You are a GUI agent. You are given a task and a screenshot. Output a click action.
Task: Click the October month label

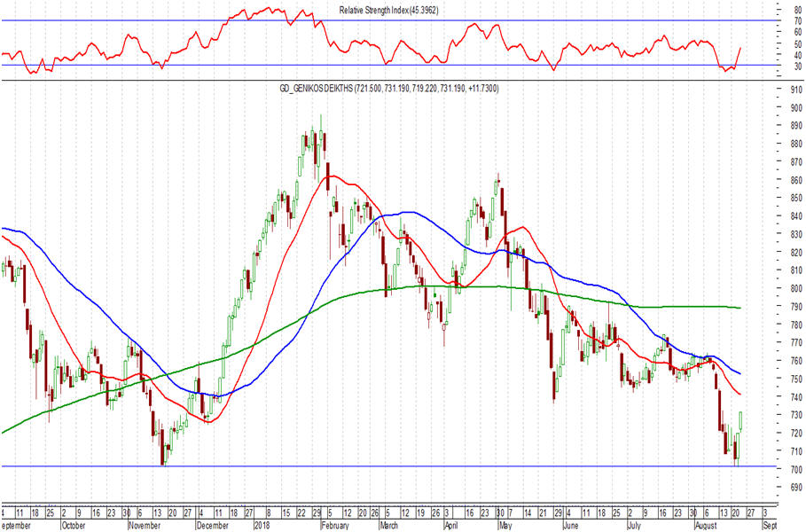pyautogui.click(x=73, y=525)
